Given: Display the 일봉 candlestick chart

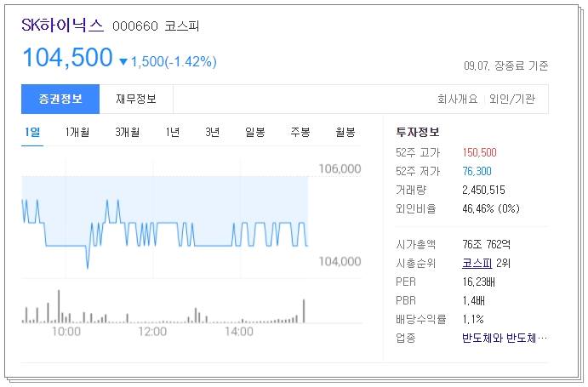Looking at the screenshot, I should point(255,132).
